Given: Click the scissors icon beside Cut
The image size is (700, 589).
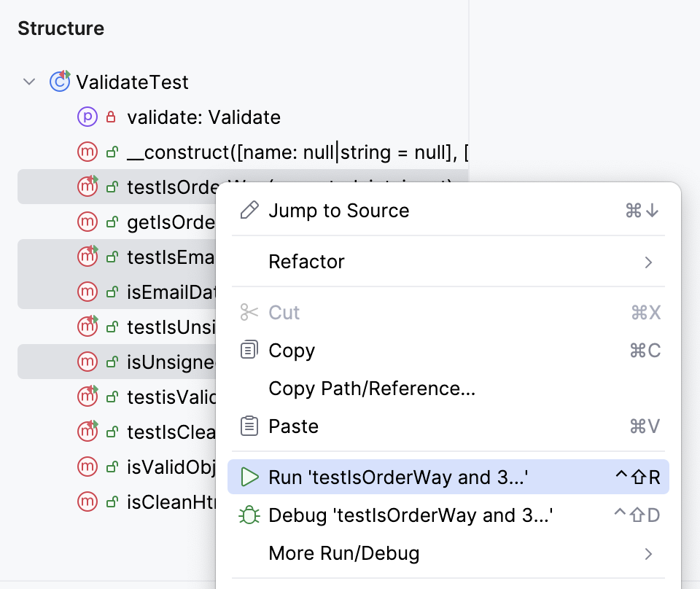Looking at the screenshot, I should tap(249, 313).
